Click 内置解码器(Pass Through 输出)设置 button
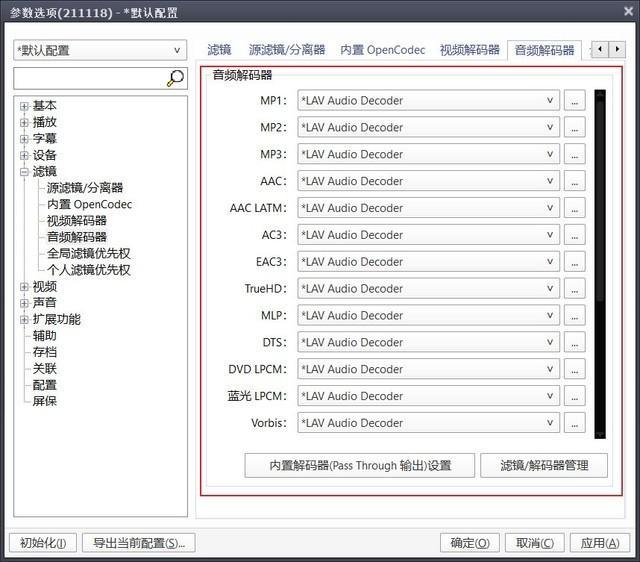Viewport: 640px width, 562px height. click(x=360, y=465)
